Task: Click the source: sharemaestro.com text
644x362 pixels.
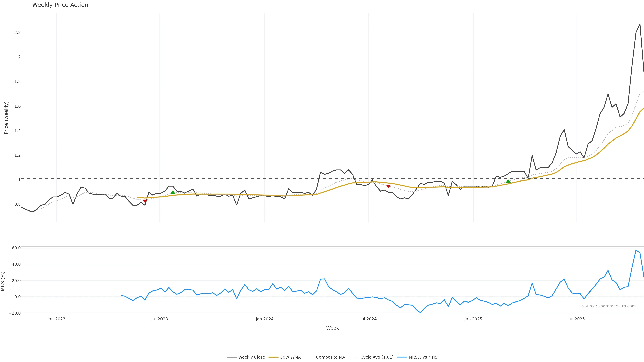Action: pyautogui.click(x=609, y=306)
